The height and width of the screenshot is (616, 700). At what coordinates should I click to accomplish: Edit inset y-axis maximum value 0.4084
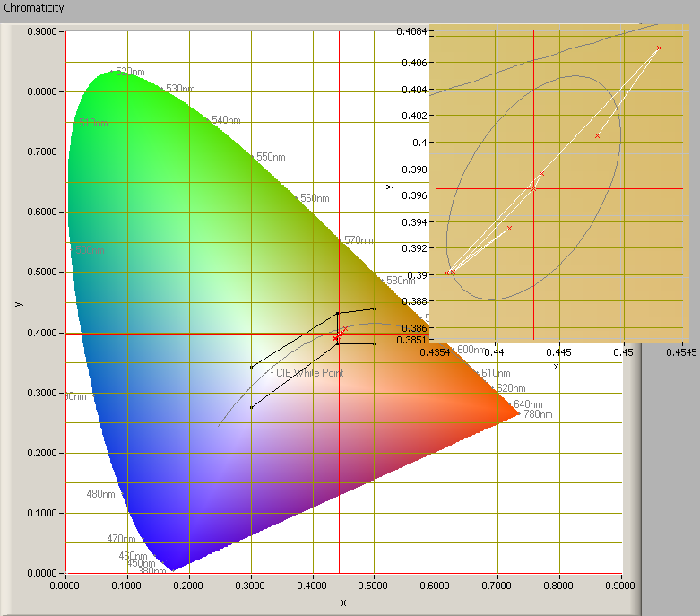click(413, 32)
